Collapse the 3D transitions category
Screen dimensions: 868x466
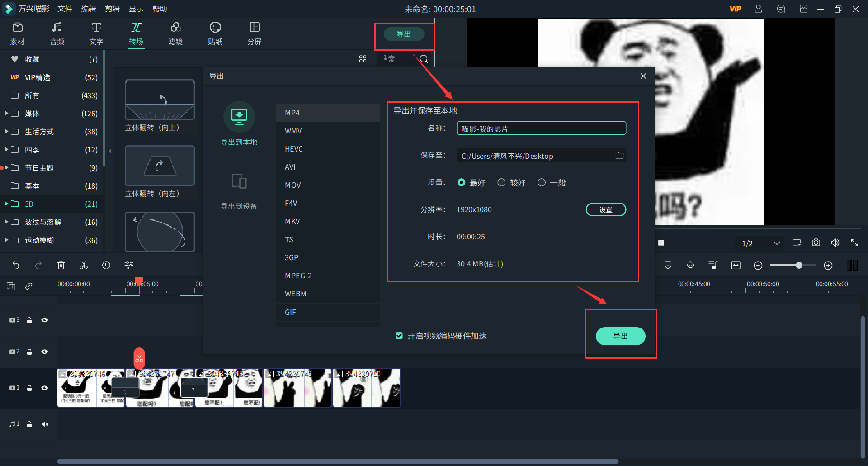click(x=6, y=204)
